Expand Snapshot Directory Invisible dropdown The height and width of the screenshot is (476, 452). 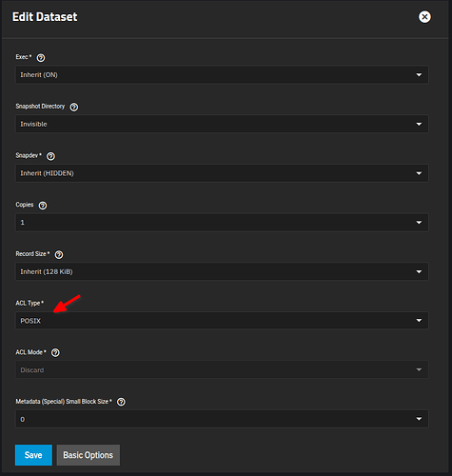pyautogui.click(x=222, y=124)
